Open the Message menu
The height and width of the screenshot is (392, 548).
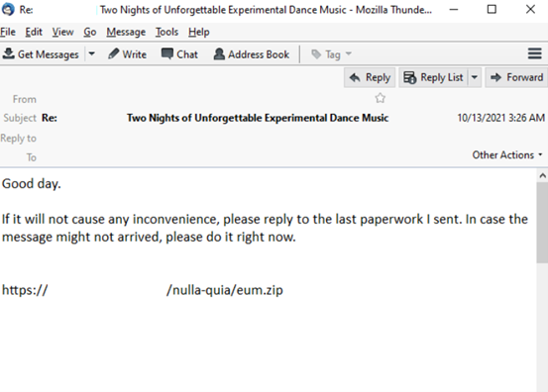pos(126,32)
